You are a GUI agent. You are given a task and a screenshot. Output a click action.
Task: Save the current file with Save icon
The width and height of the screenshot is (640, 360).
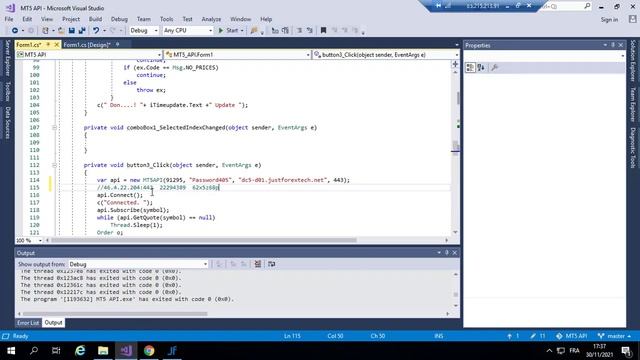click(x=71, y=31)
